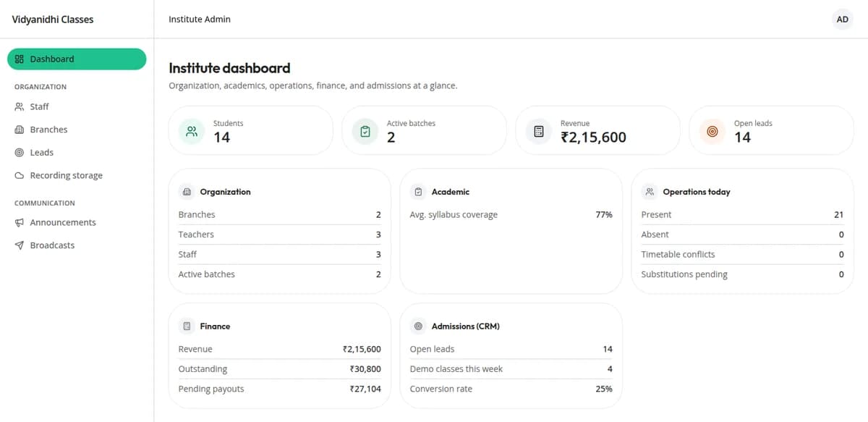The width and height of the screenshot is (868, 422).
Task: Click the Outstanding row label
Action: tap(203, 369)
